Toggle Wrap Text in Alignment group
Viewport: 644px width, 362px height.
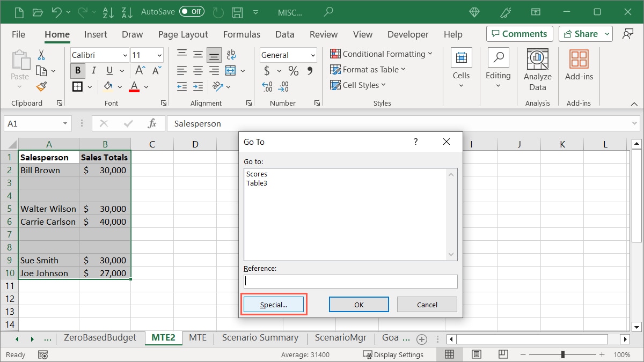click(231, 54)
